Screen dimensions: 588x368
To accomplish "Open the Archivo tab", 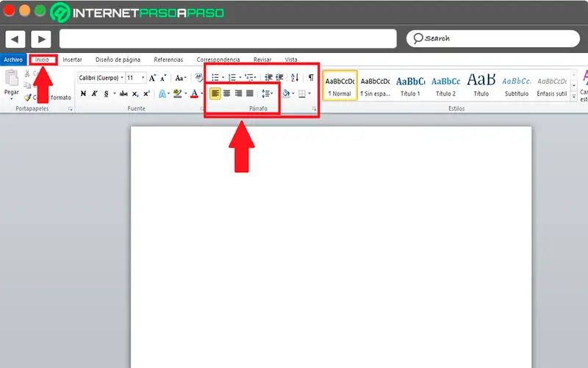I will tap(13, 60).
